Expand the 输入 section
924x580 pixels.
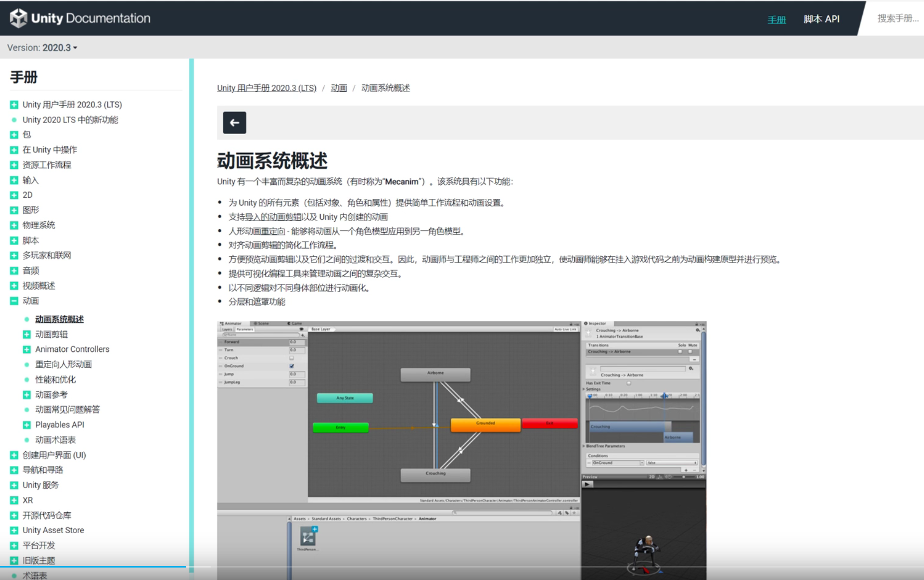[x=14, y=180]
